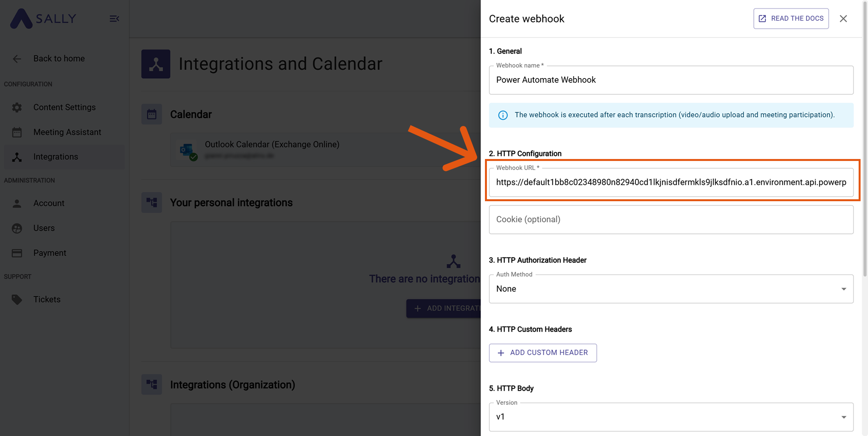The image size is (868, 436).
Task: Open the Payment card icon
Action: pos(17,253)
